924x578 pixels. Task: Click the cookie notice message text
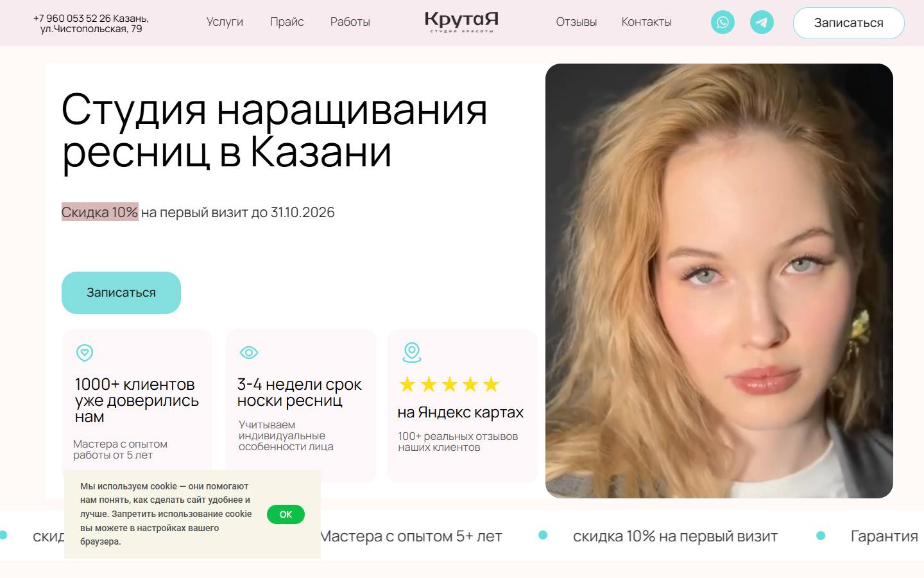[166, 514]
